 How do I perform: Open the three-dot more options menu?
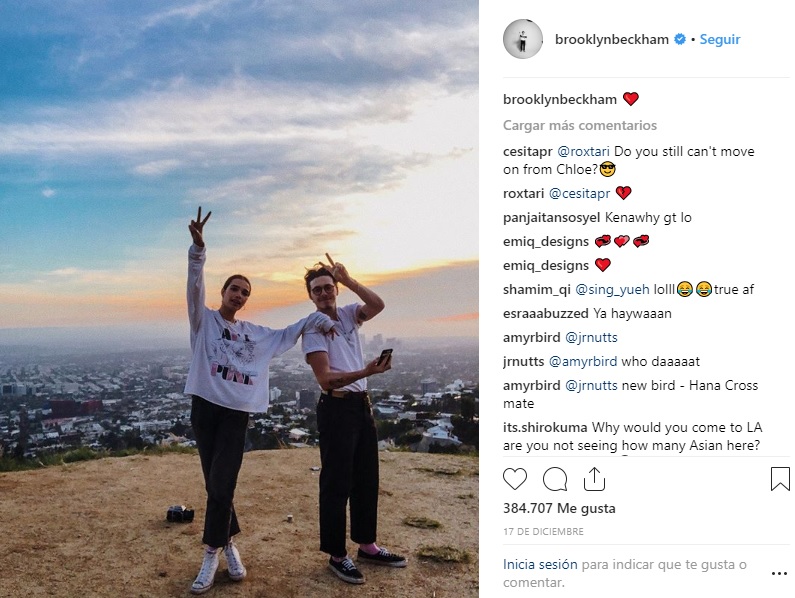tap(779, 574)
